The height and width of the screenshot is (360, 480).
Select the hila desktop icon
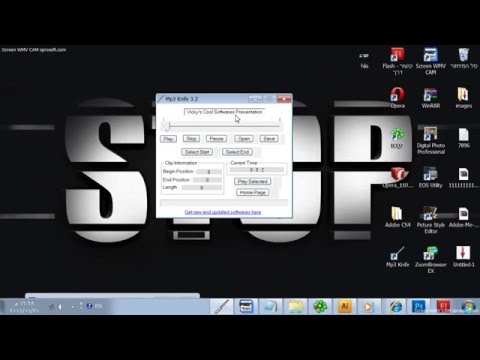pyautogui.click(x=364, y=60)
